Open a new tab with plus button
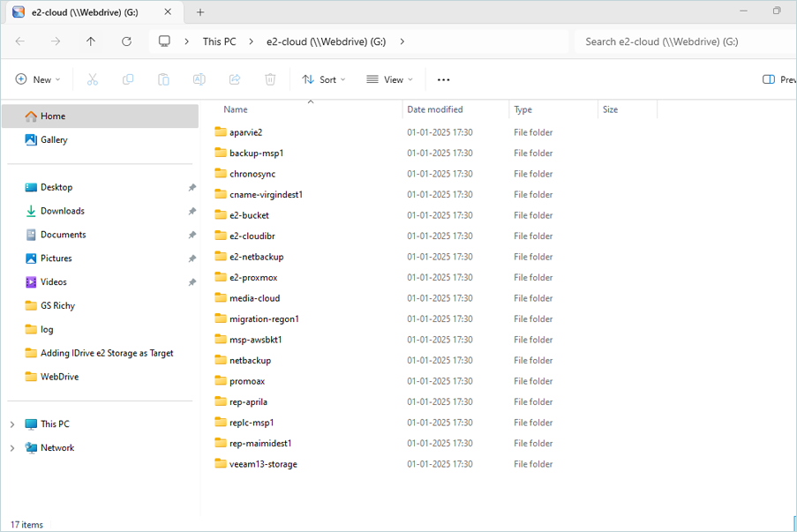This screenshot has height=532, width=797. tap(200, 12)
